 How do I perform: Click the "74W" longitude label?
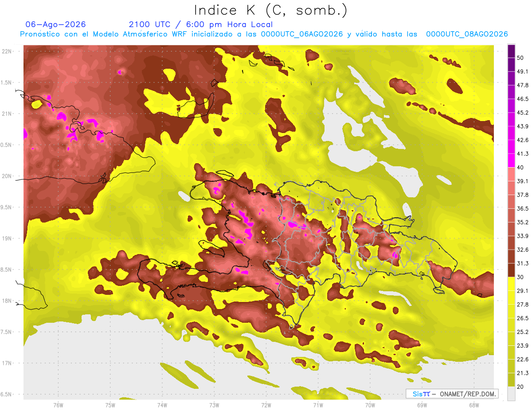[162, 405]
